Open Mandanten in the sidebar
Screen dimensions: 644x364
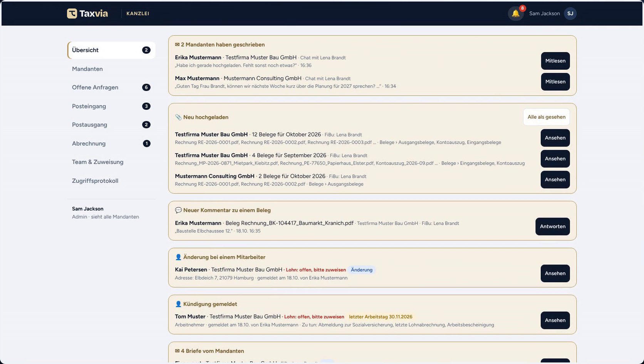pyautogui.click(x=111, y=69)
